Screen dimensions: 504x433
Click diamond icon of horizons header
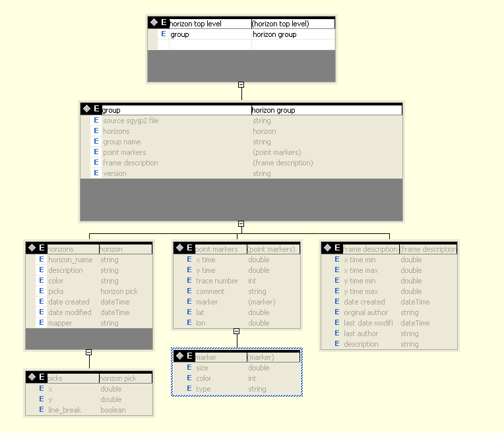coord(32,248)
